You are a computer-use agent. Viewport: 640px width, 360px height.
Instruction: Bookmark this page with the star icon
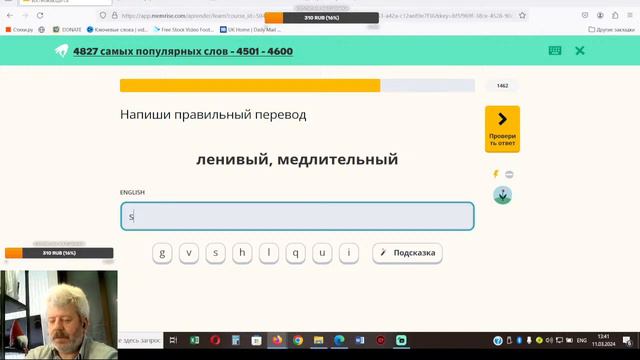(522, 16)
